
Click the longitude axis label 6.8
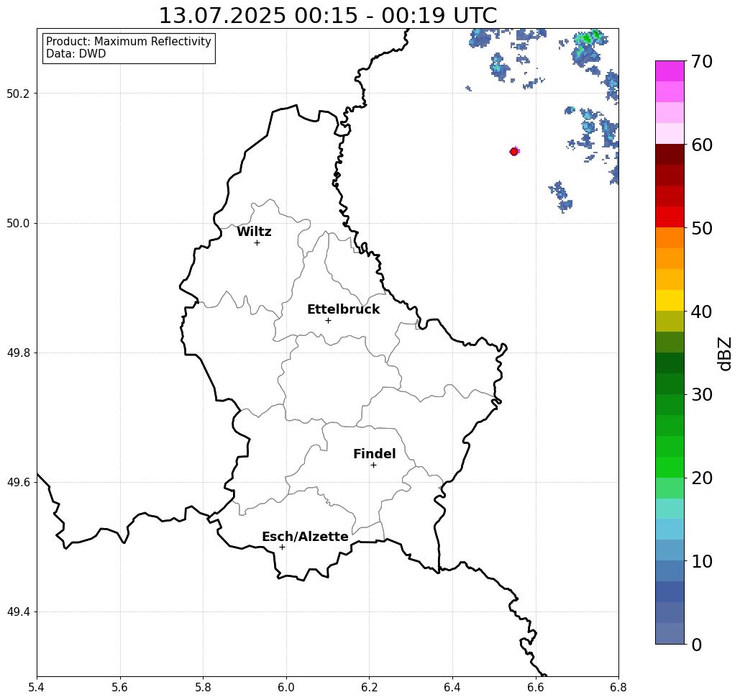coord(618,687)
